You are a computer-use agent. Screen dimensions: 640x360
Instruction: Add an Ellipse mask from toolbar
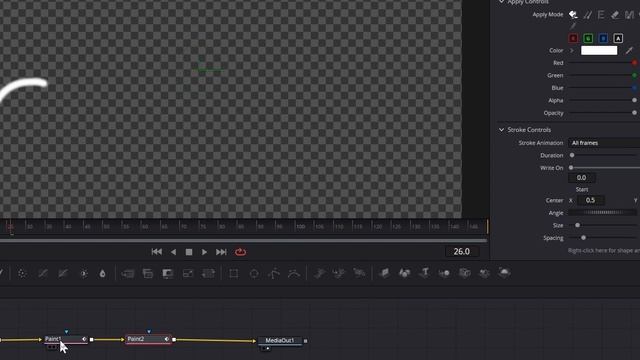tap(254, 273)
